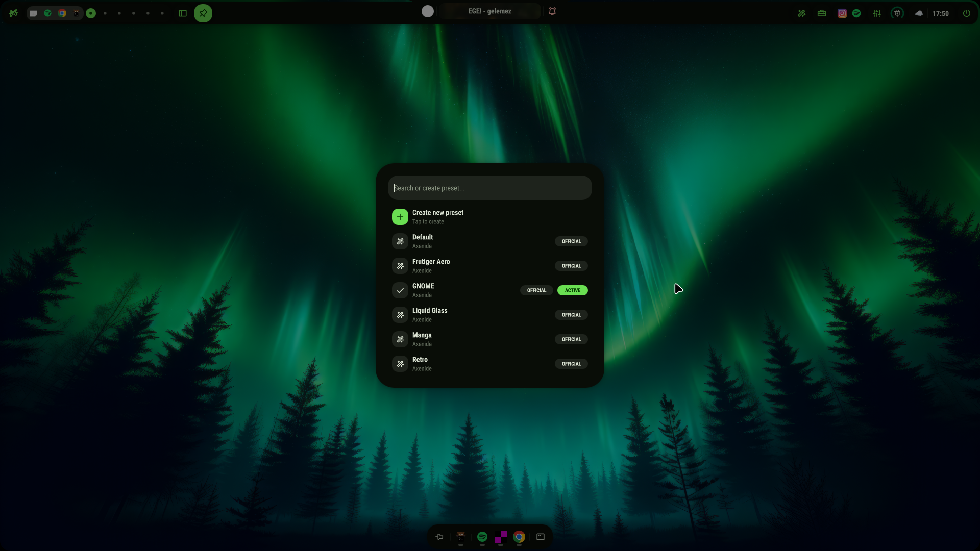Click the Search or create preset field
The width and height of the screenshot is (980, 551).
(x=489, y=188)
